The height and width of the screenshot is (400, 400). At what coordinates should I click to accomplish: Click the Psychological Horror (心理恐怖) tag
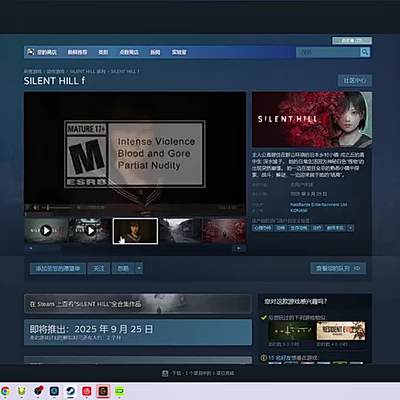(262, 228)
